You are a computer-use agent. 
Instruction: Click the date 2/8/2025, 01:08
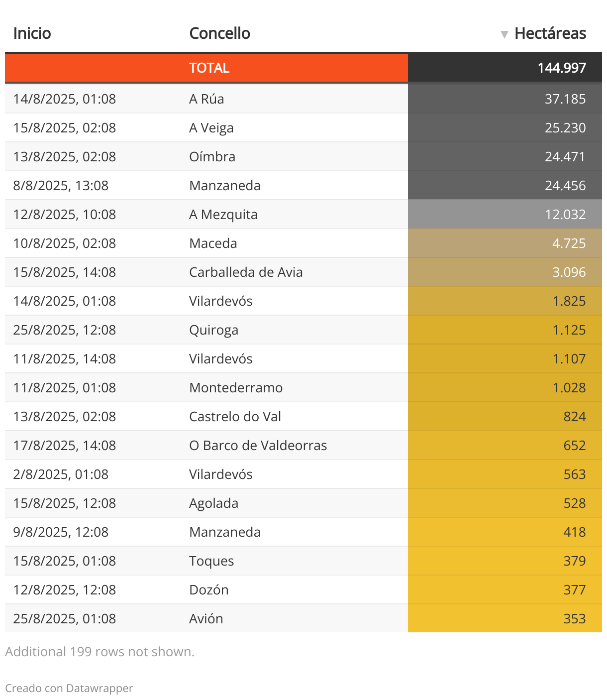click(61, 474)
